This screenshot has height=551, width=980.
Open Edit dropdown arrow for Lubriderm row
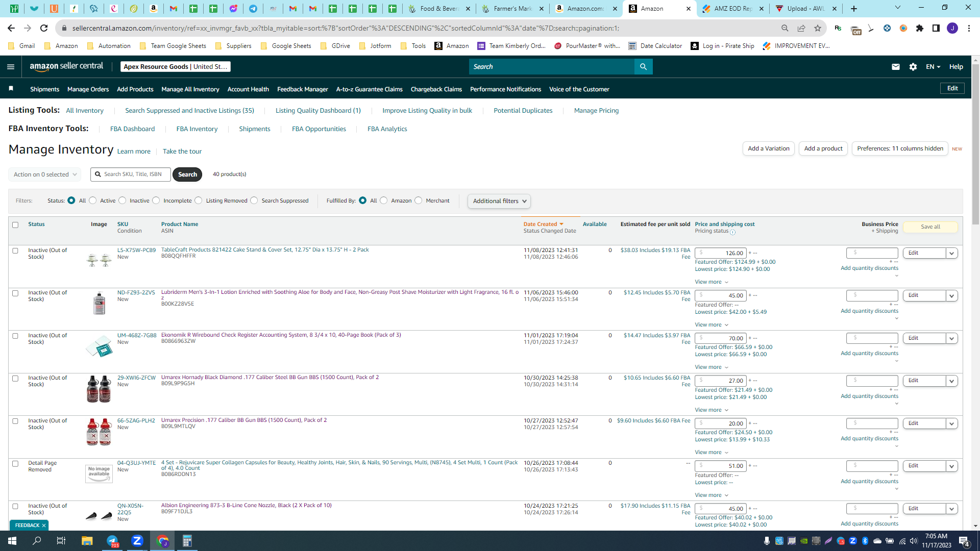click(952, 295)
